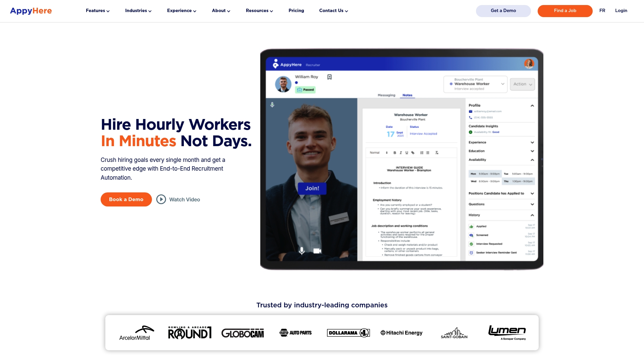The height and width of the screenshot is (362, 644).
Task: Click the Book a Demo button
Action: point(126,199)
